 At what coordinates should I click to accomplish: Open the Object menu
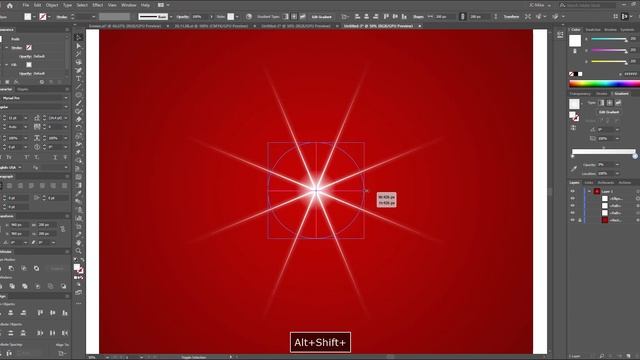click(52, 5)
